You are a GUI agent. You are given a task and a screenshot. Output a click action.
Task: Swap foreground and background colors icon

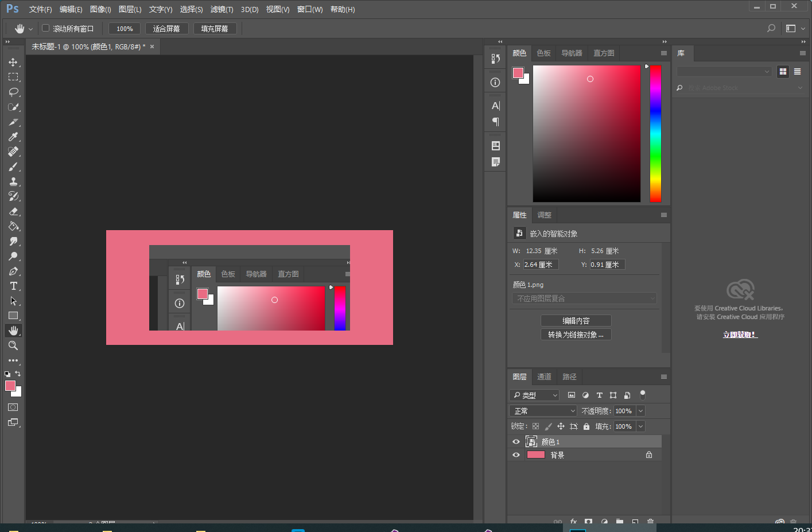(18, 374)
